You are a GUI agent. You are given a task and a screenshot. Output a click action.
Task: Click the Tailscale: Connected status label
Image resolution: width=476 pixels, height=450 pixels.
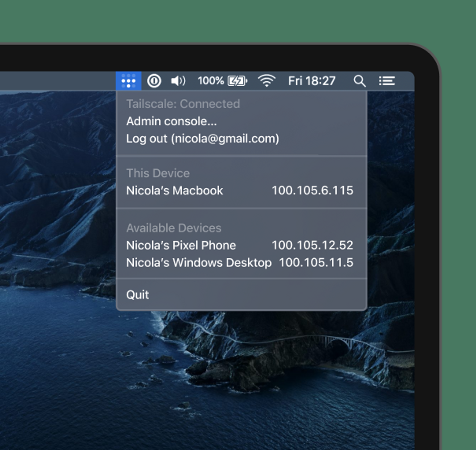point(183,104)
